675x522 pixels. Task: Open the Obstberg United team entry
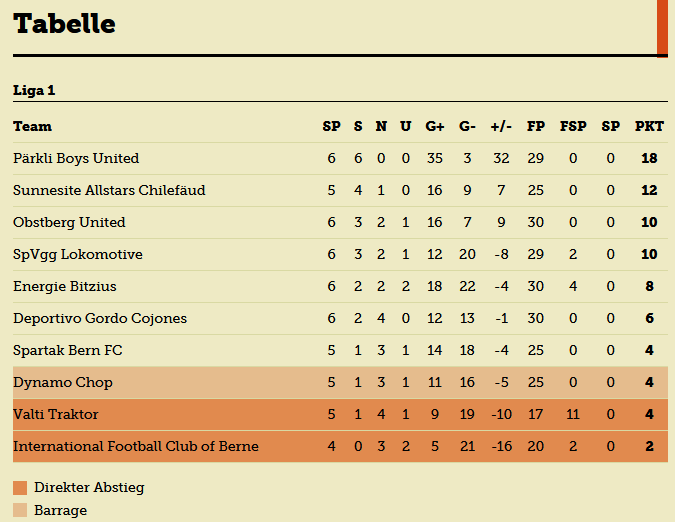69,222
